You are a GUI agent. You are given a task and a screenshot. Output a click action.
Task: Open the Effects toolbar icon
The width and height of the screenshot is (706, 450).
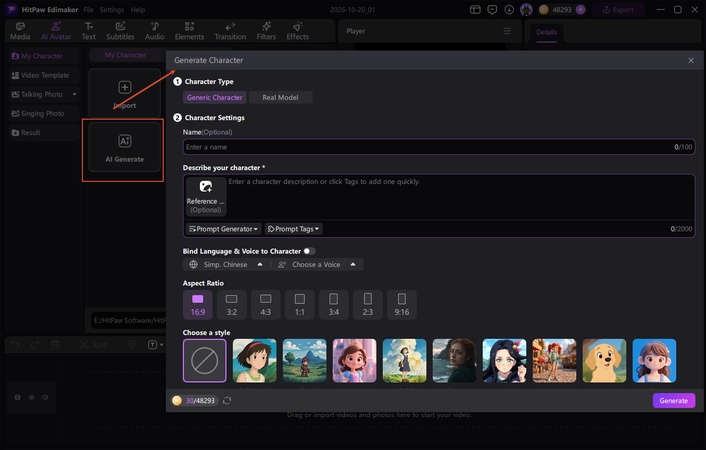[298, 31]
